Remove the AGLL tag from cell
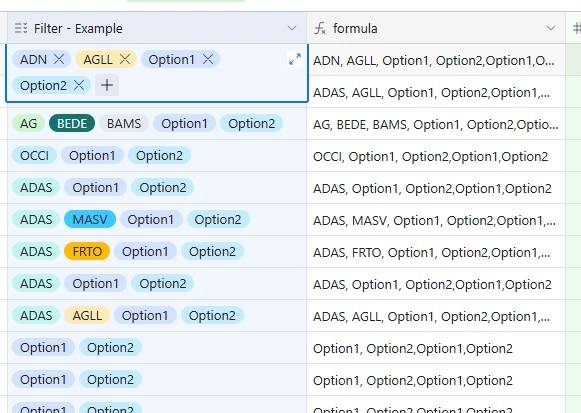The width and height of the screenshot is (581, 413). point(125,59)
